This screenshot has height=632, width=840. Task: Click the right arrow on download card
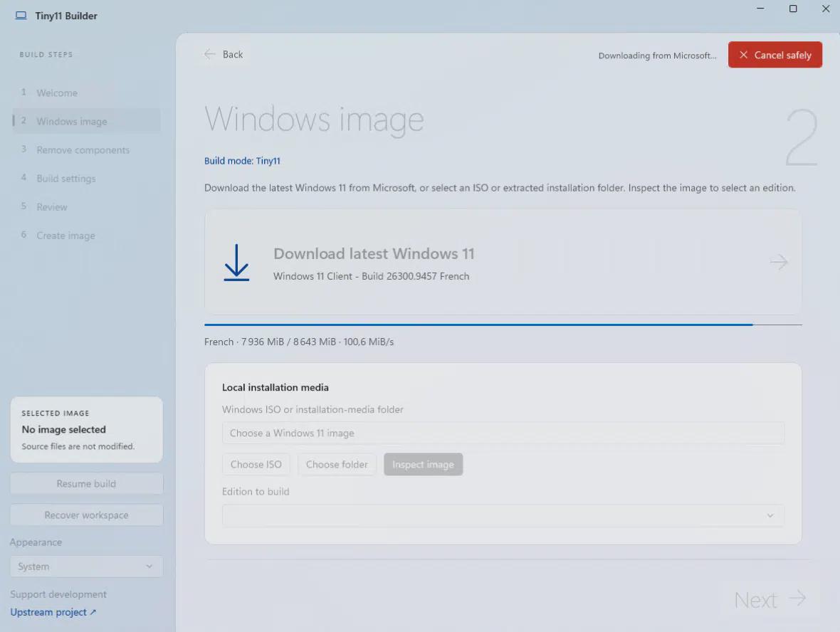[x=779, y=262]
